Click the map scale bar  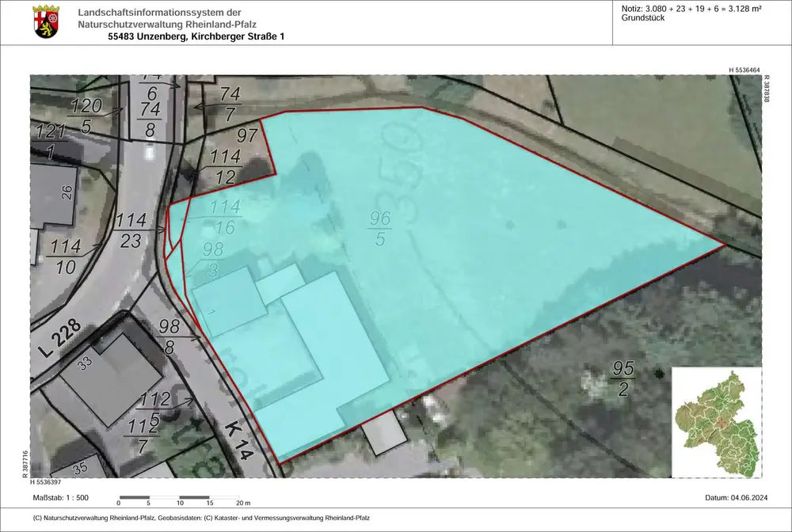(181, 501)
